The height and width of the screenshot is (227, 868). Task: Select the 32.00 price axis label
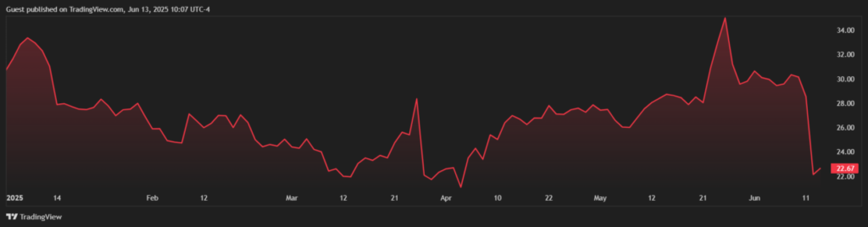click(x=845, y=54)
